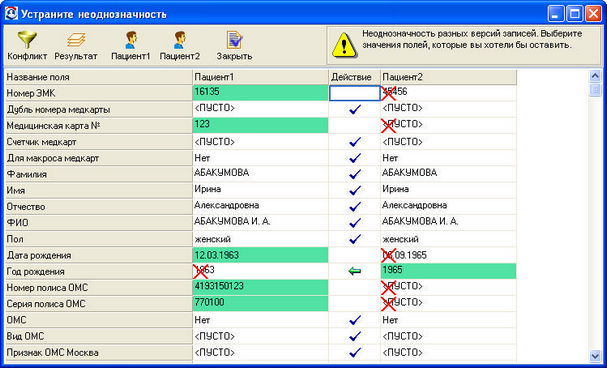
Task: Show the Результат view
Action: 76,45
